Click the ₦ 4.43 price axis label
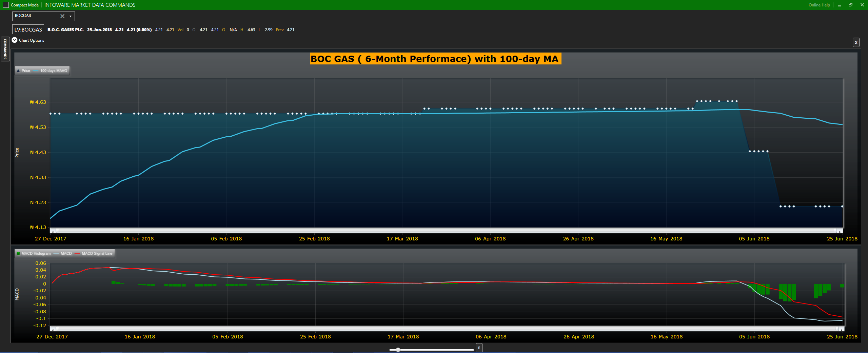 38,152
